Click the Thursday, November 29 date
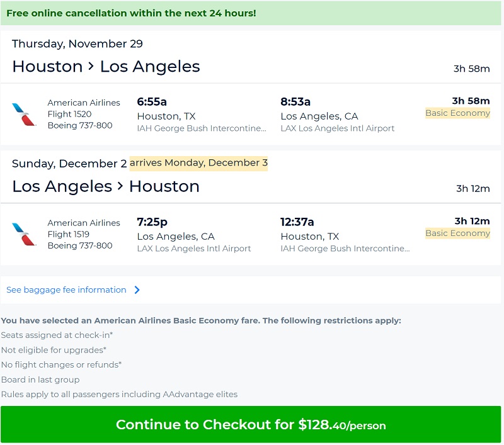 (x=77, y=44)
